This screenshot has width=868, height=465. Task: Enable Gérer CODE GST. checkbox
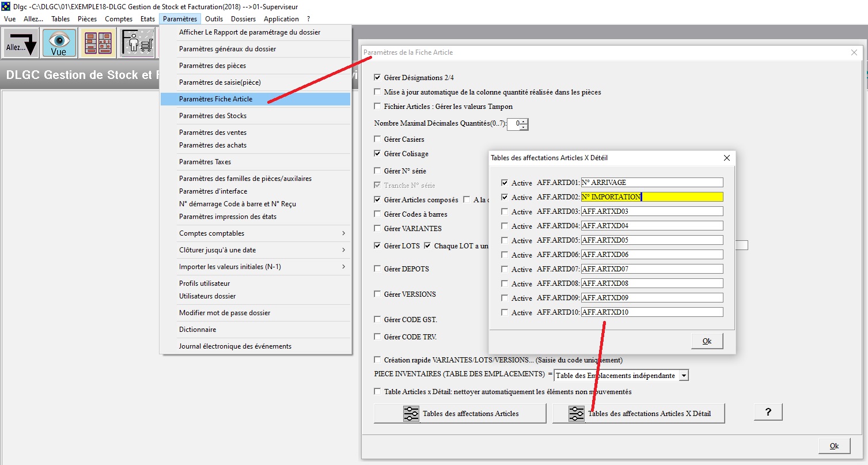coord(378,319)
